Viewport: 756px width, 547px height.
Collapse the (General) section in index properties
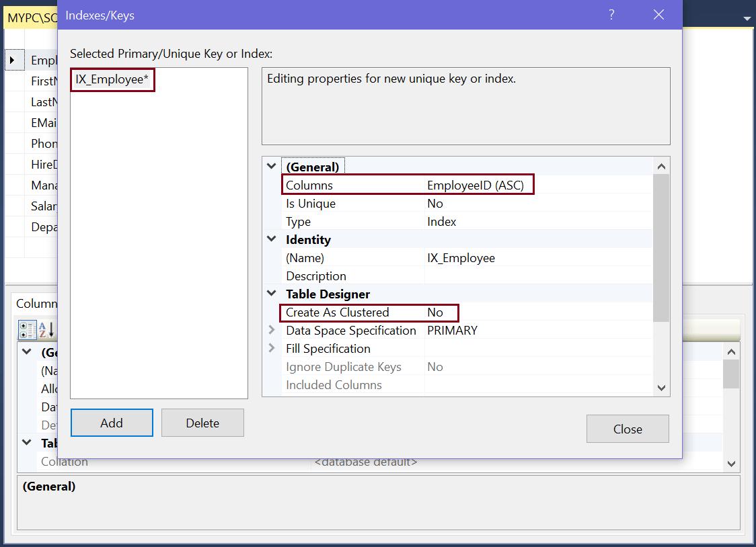click(272, 167)
